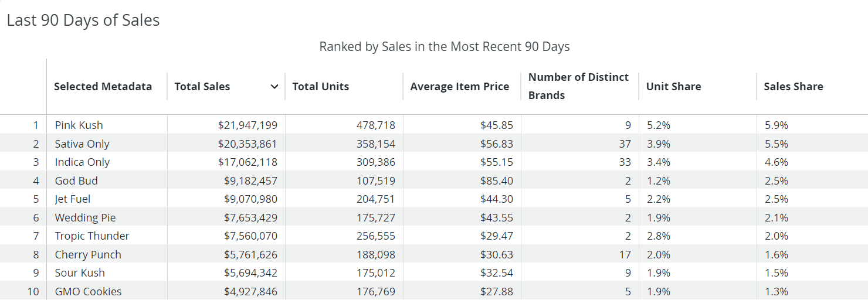This screenshot has height=300, width=868.
Task: Click the Sales Share column header
Action: pos(793,87)
